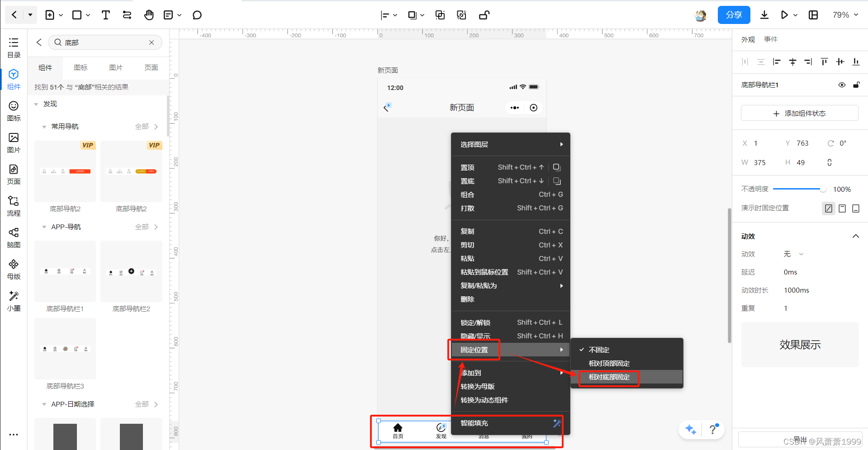Switch to the 图标 tab

81,68
